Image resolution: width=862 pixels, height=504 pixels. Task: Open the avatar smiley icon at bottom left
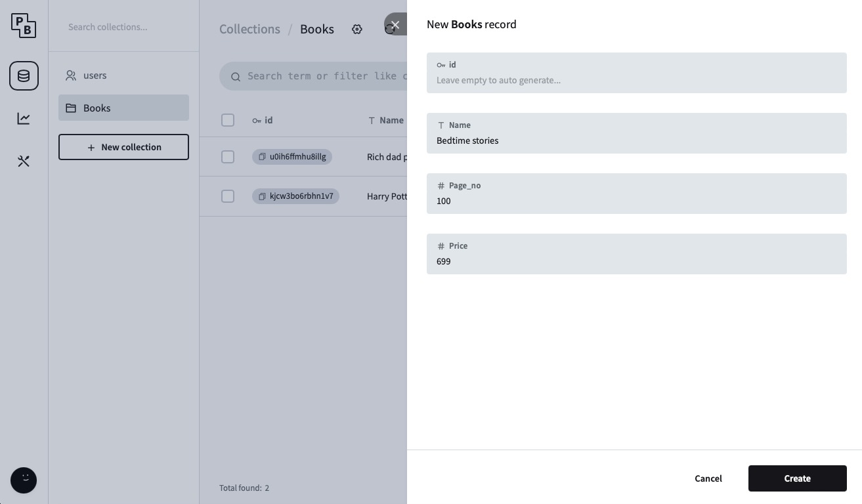point(24,480)
